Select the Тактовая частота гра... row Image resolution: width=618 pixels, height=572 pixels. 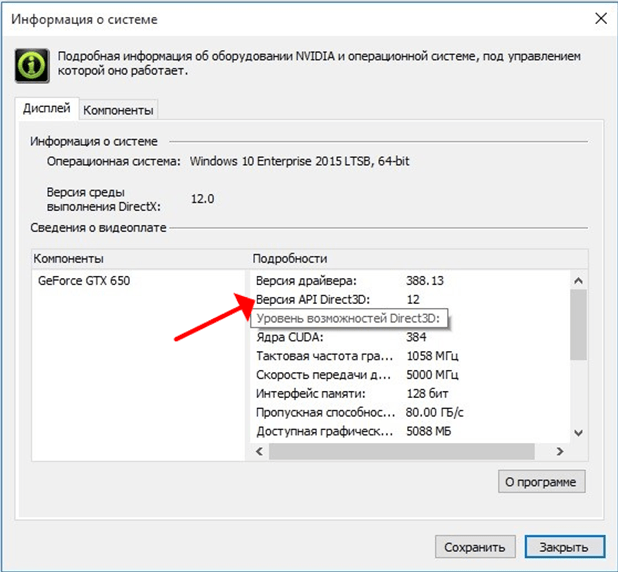click(410, 356)
